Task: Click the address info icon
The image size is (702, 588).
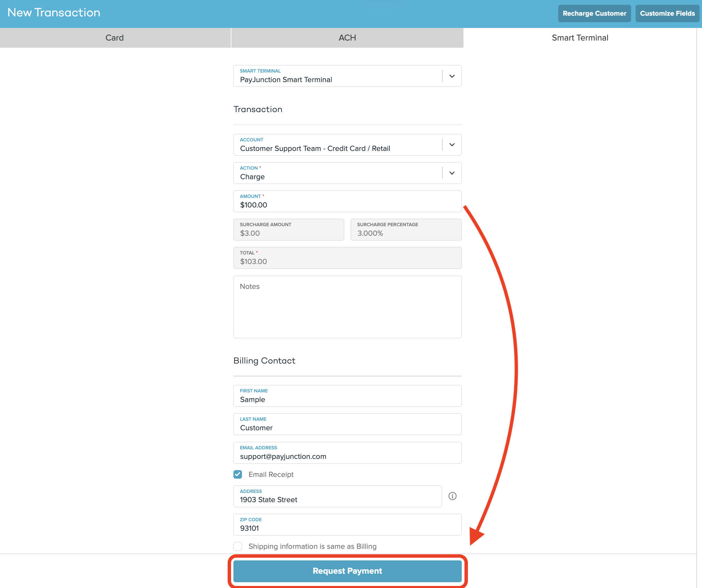Action: pyautogui.click(x=452, y=496)
